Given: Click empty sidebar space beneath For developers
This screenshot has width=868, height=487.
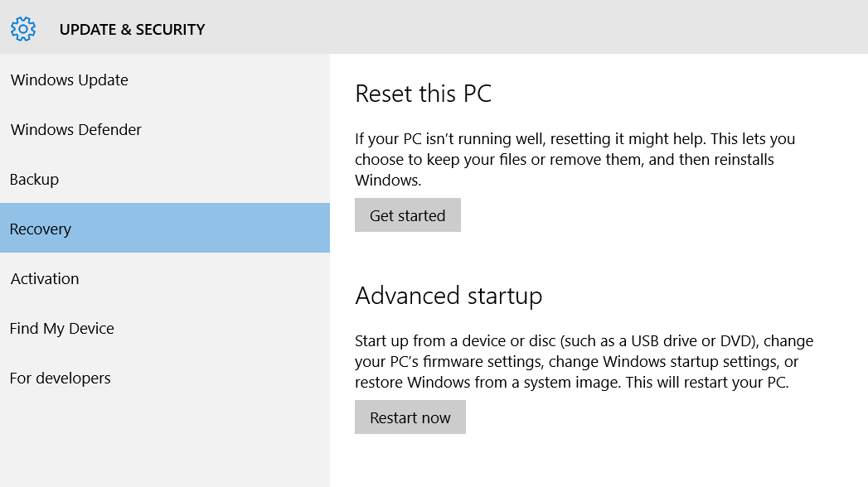Looking at the screenshot, I should (164, 439).
